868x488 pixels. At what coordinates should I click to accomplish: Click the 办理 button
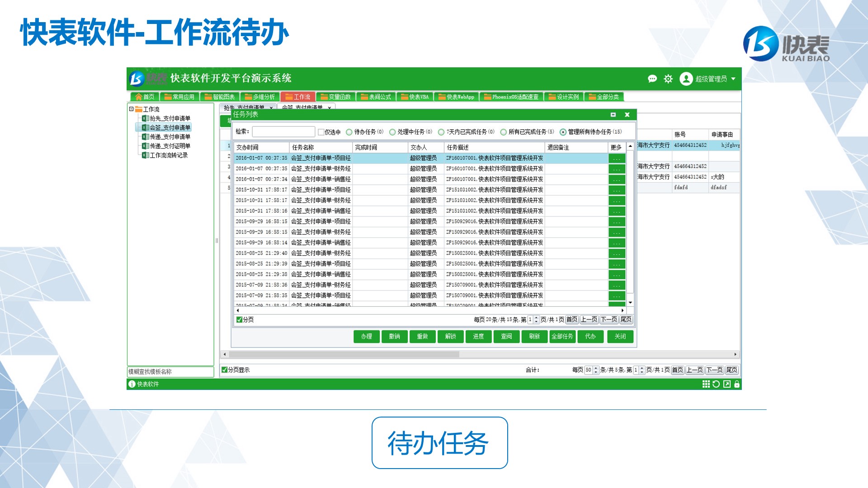click(367, 337)
